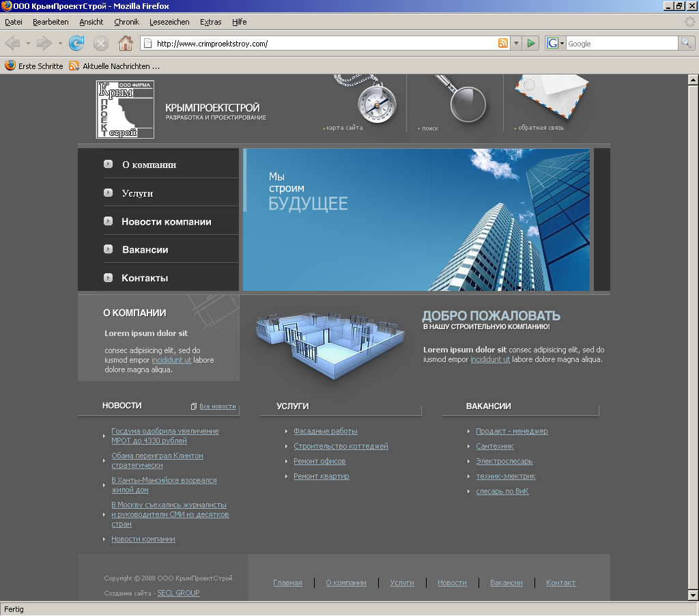Open the Услуги item in the left menu
699x616 pixels.
tap(137, 193)
